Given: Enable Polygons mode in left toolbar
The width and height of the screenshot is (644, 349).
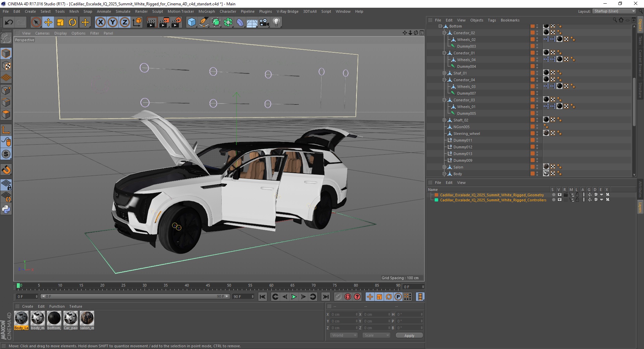Looking at the screenshot, I should coord(6,114).
